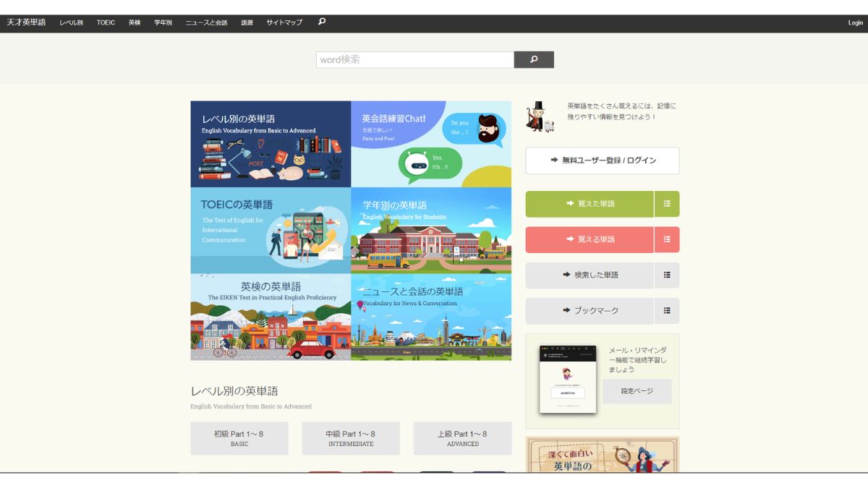Image resolution: width=868 pixels, height=488 pixels.
Task: Open the green 覚えた単語 button
Action: (x=590, y=204)
